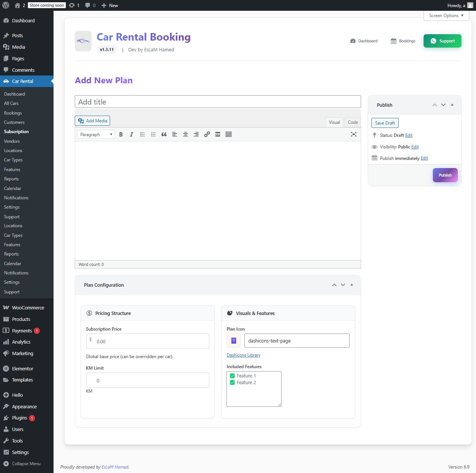
Task: Click the green Support button
Action: tap(443, 41)
